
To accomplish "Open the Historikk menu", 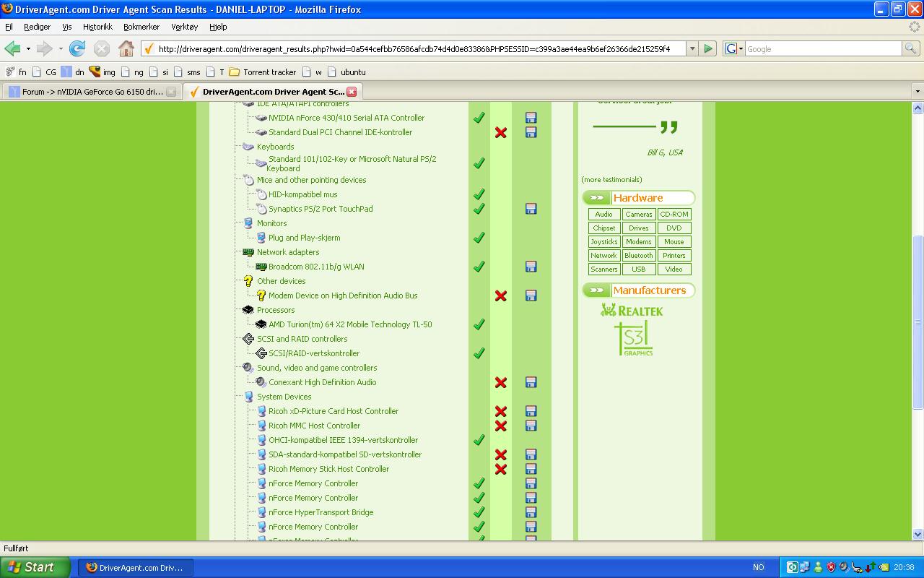I will coord(97,27).
